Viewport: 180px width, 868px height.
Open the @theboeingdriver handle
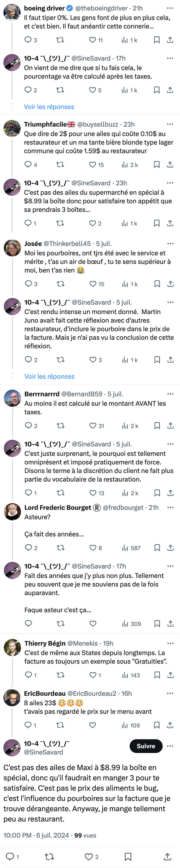tap(101, 8)
